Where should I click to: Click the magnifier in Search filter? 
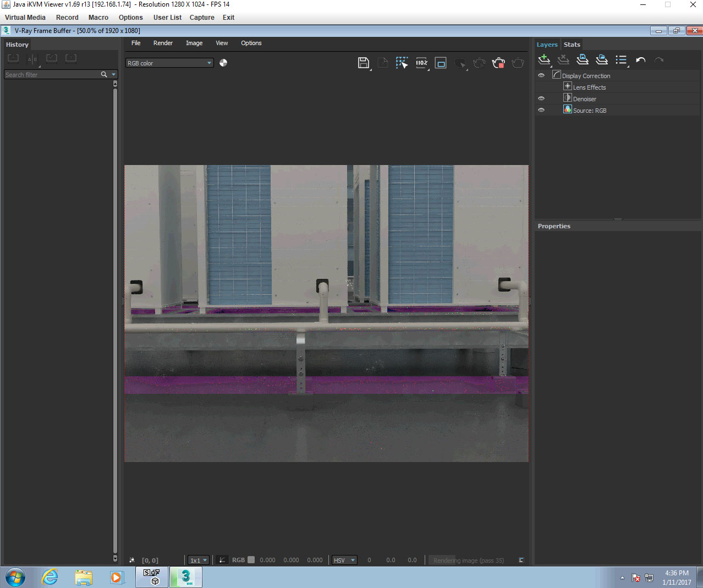(x=103, y=74)
